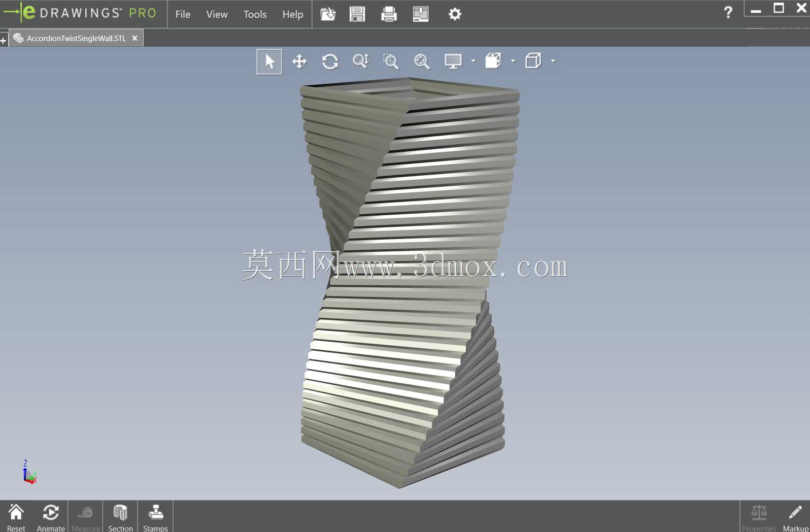The image size is (810, 532).
Task: Click the Zoom to Fit icon
Action: click(422, 62)
